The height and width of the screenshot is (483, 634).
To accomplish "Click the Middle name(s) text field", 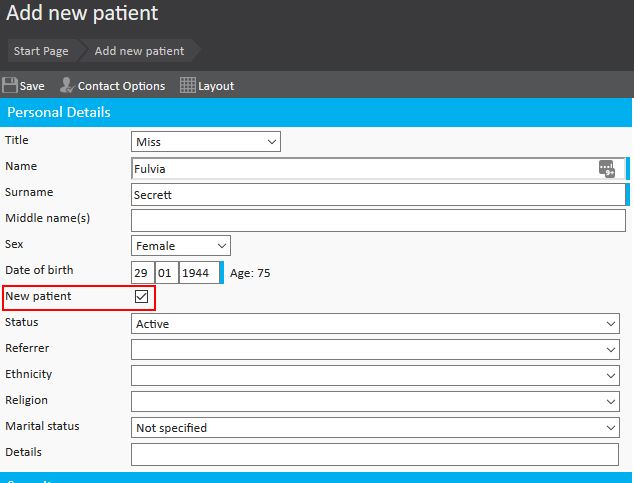I will [377, 220].
